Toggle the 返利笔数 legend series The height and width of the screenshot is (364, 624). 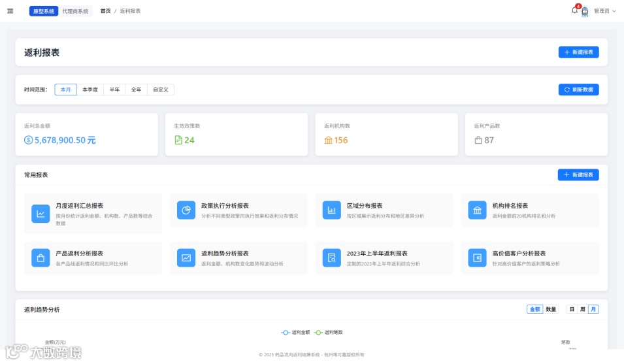point(328,332)
